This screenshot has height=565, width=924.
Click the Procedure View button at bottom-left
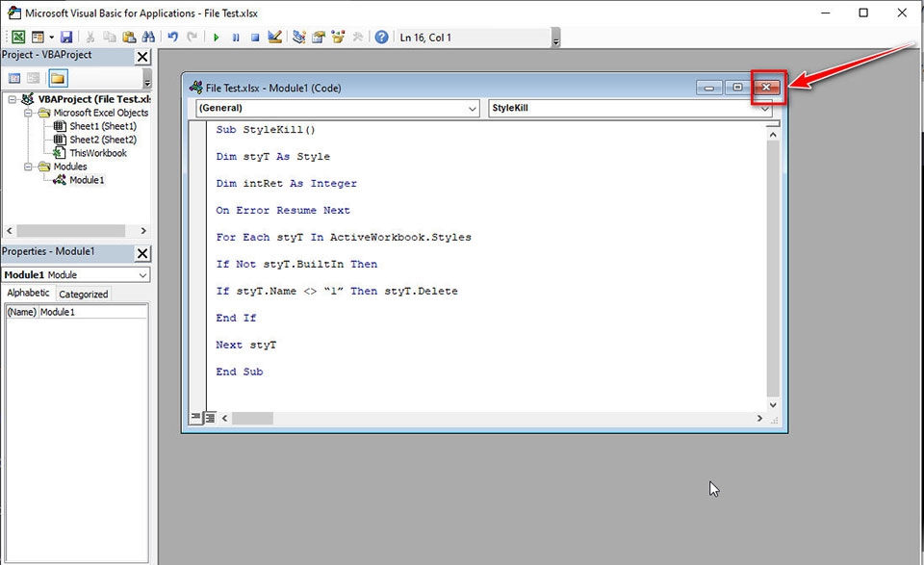point(196,417)
